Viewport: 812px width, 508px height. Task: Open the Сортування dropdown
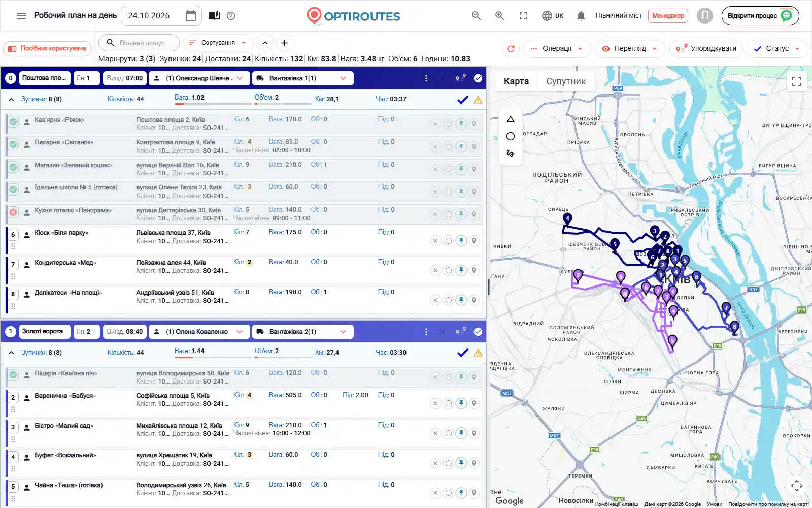point(218,43)
